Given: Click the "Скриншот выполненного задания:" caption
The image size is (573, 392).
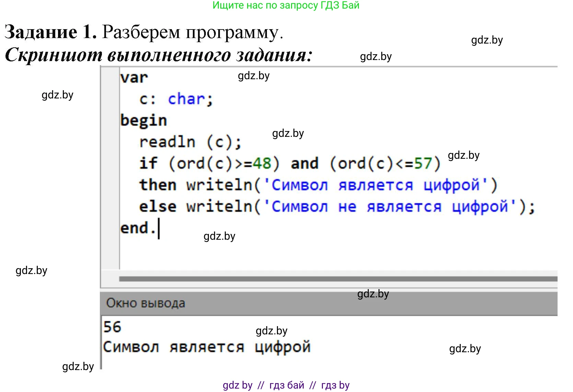Looking at the screenshot, I should [159, 55].
